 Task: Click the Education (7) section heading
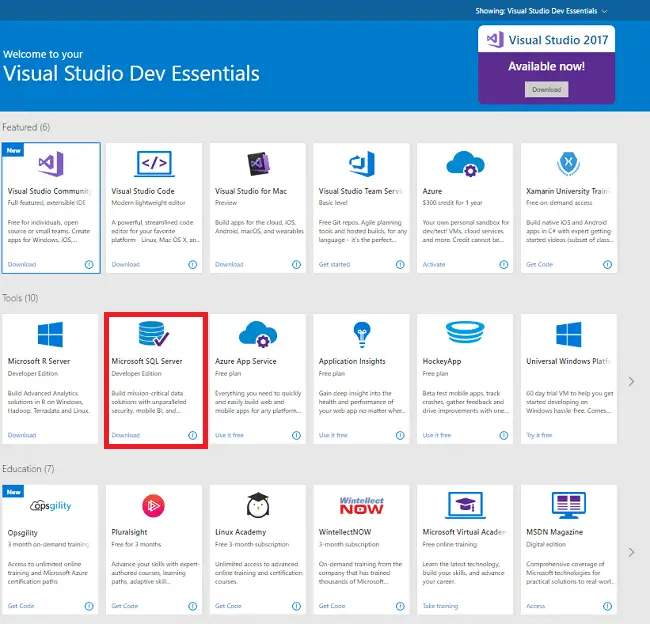[28, 469]
